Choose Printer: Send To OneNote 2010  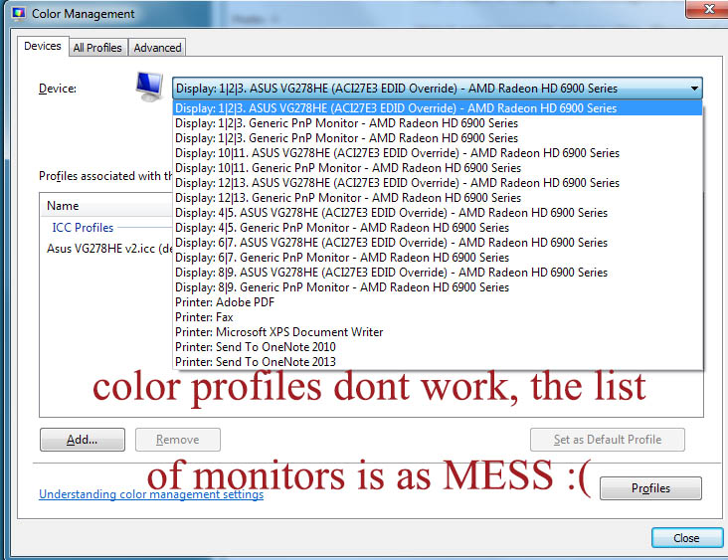[x=437, y=347]
